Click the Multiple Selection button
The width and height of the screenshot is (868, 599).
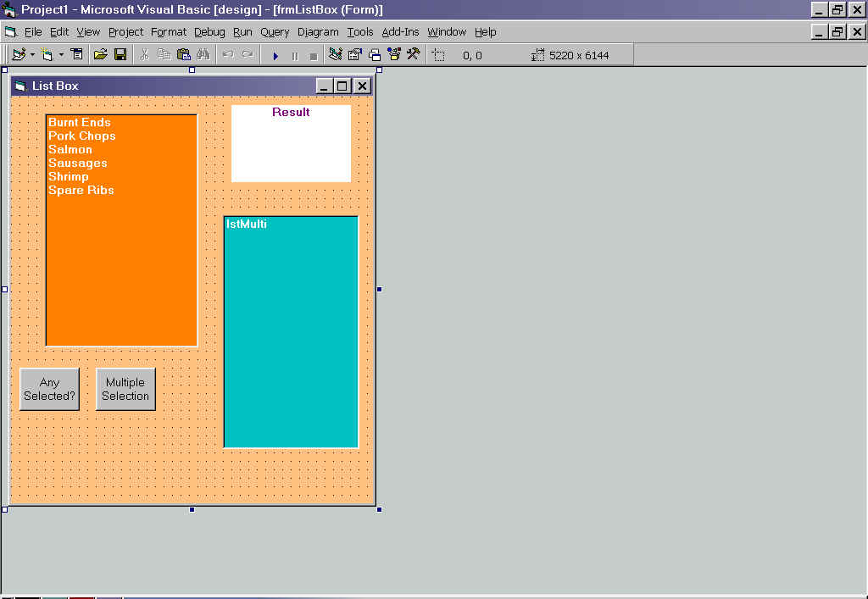click(125, 389)
